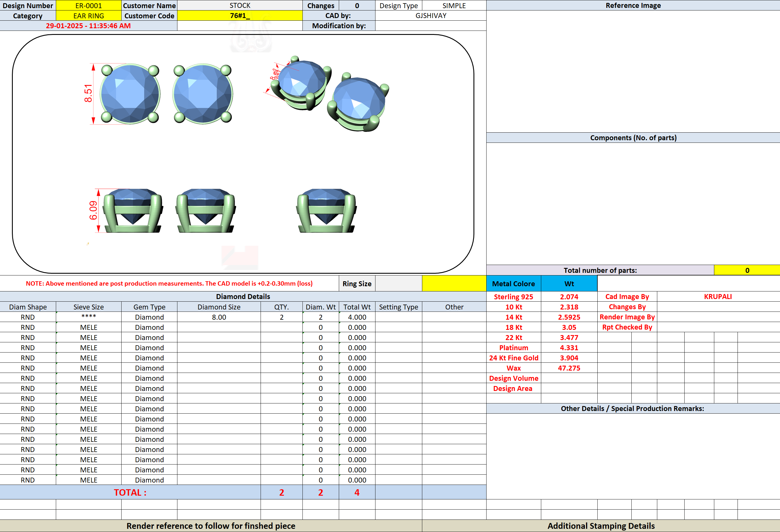Click the post production measurements NOTE text
This screenshot has height=532, width=780.
169,284
